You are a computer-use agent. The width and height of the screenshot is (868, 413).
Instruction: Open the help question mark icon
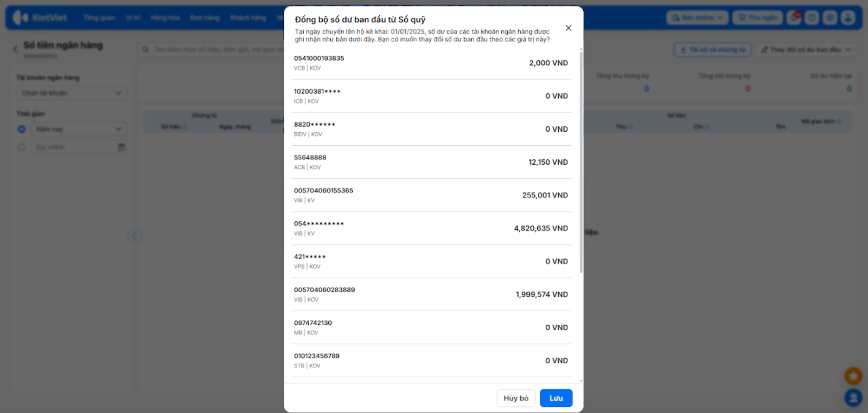pyautogui.click(x=812, y=18)
